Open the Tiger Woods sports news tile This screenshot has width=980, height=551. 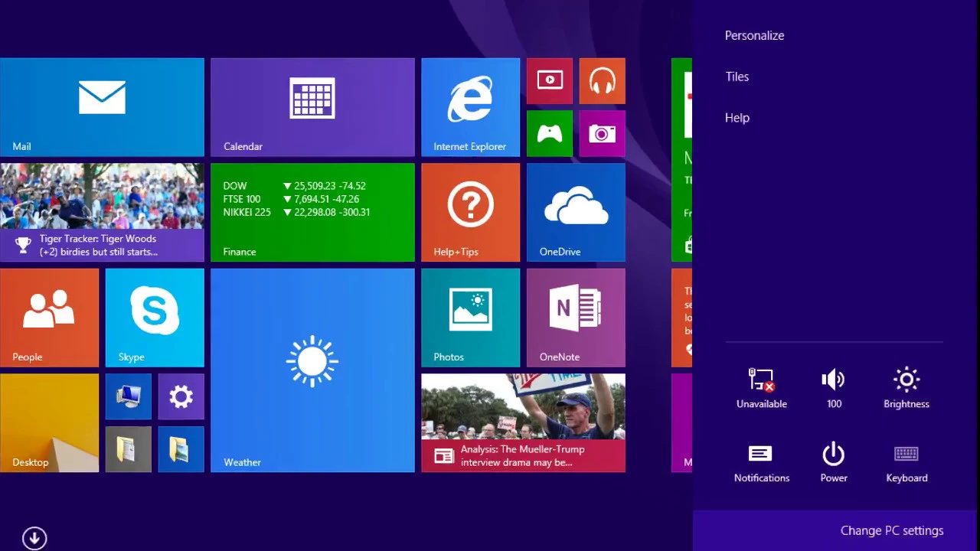pos(102,212)
